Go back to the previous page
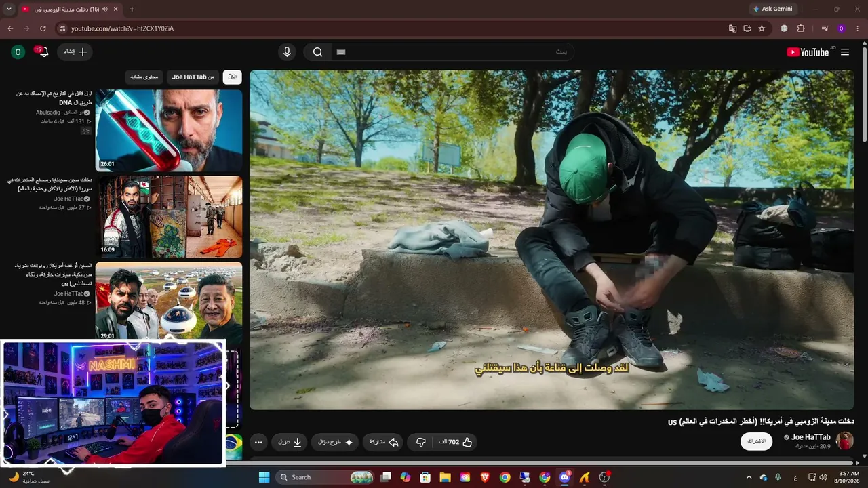 click(x=10, y=28)
